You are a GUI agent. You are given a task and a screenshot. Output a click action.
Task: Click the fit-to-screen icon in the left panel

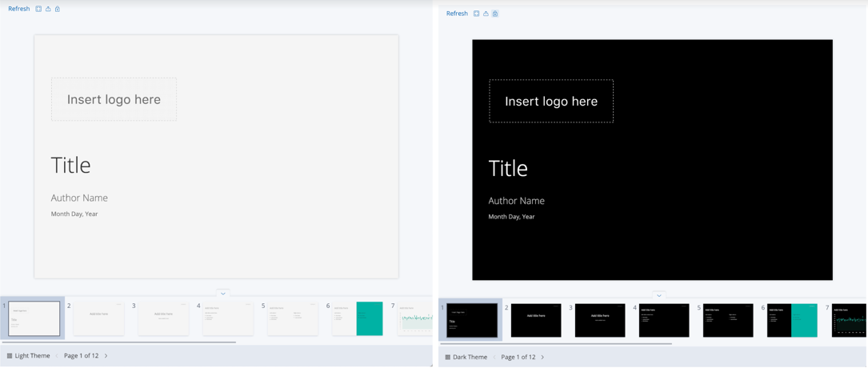coord(38,9)
